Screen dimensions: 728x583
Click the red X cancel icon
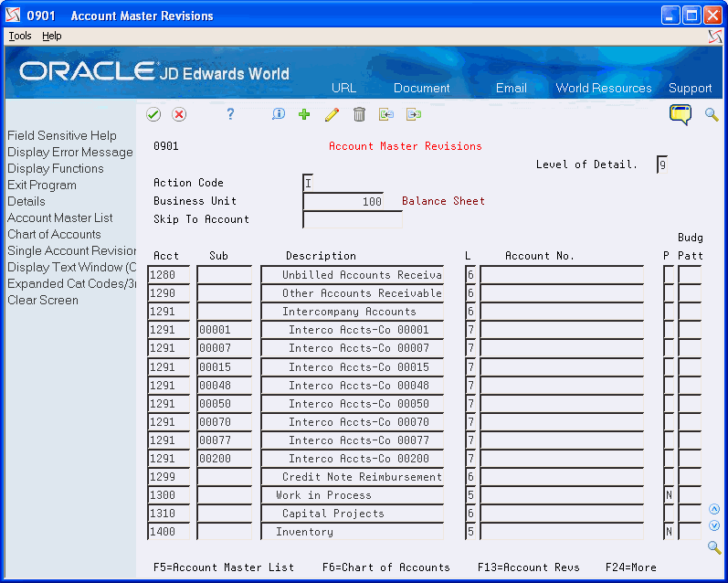[179, 114]
